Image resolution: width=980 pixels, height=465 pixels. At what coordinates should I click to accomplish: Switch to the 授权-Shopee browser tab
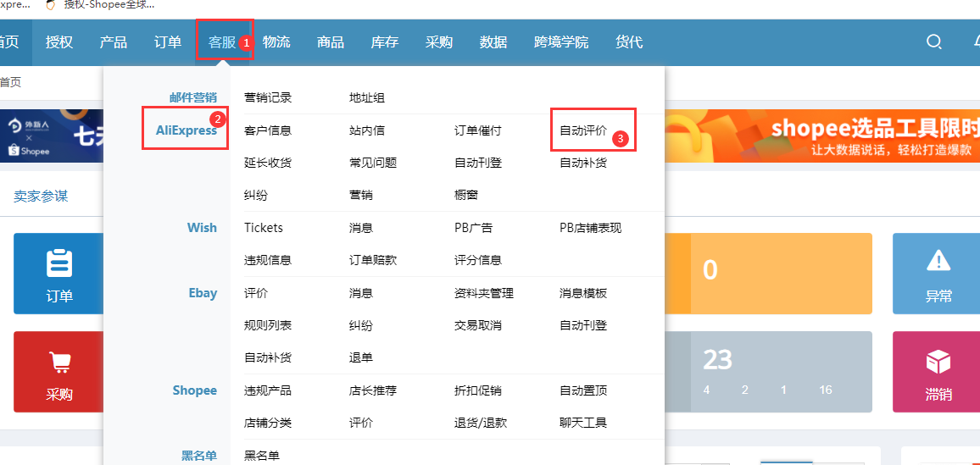101,5
